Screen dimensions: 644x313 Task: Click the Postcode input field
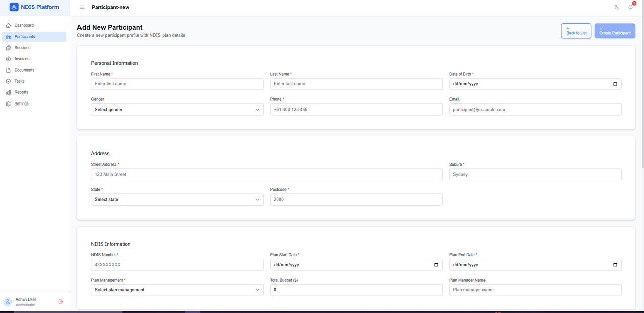pos(356,199)
